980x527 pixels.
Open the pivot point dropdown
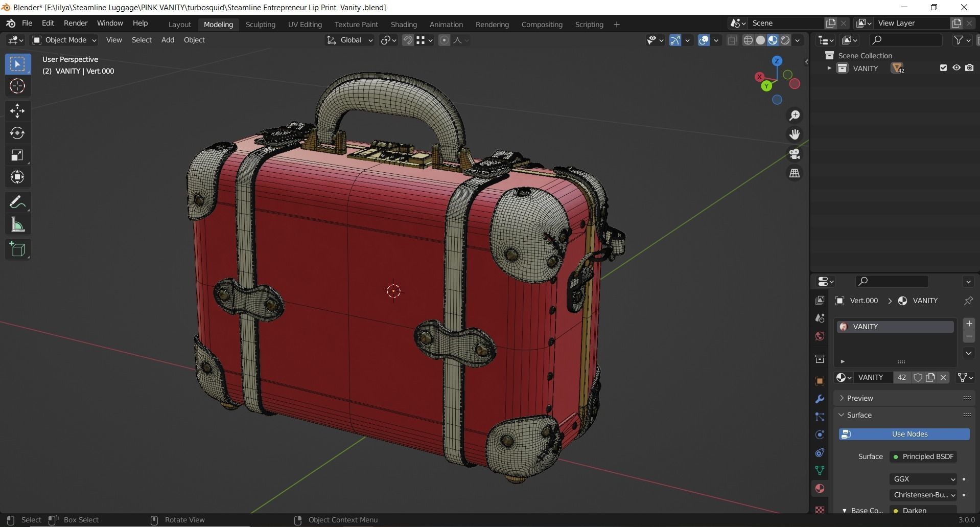tap(389, 40)
